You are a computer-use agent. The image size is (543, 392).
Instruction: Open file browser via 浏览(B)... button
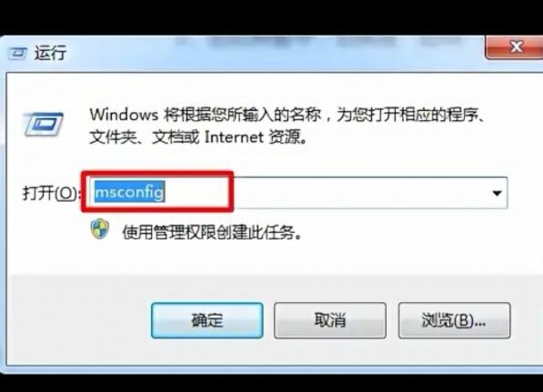coord(454,320)
